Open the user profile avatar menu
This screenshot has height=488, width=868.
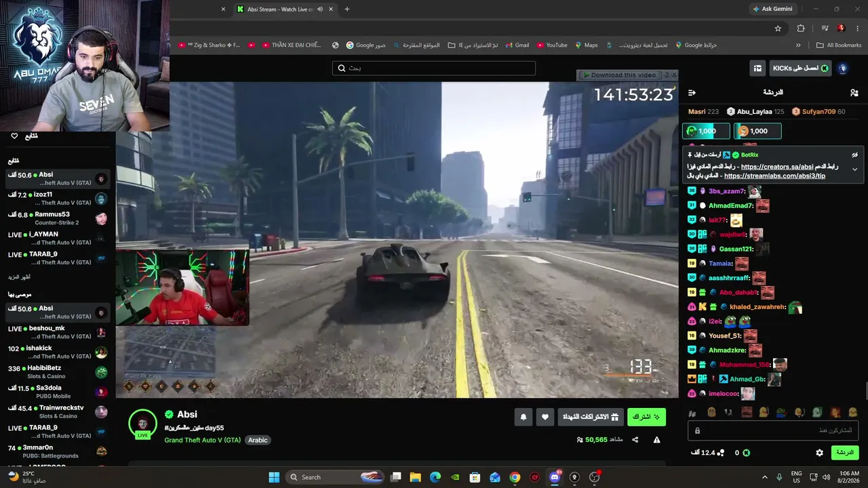click(x=842, y=68)
